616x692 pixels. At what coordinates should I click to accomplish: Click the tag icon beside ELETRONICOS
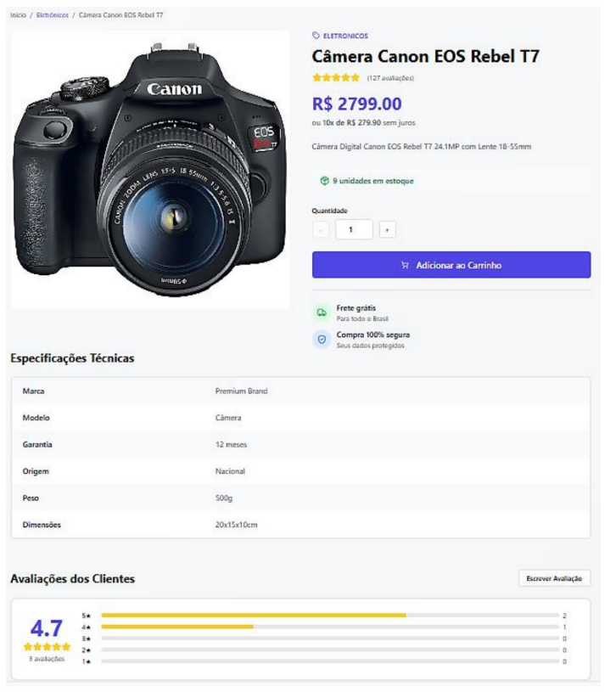coord(316,36)
